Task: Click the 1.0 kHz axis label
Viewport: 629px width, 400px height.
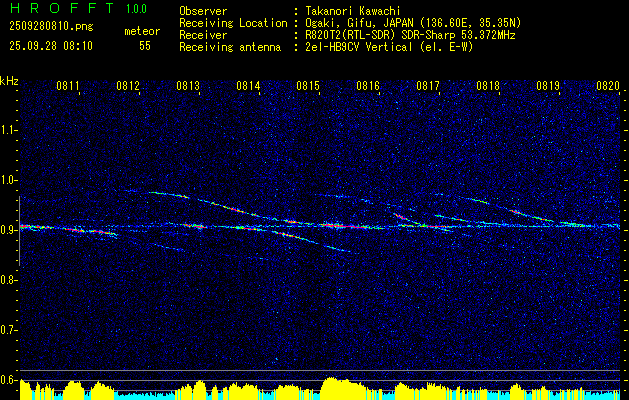Action: coord(8,180)
